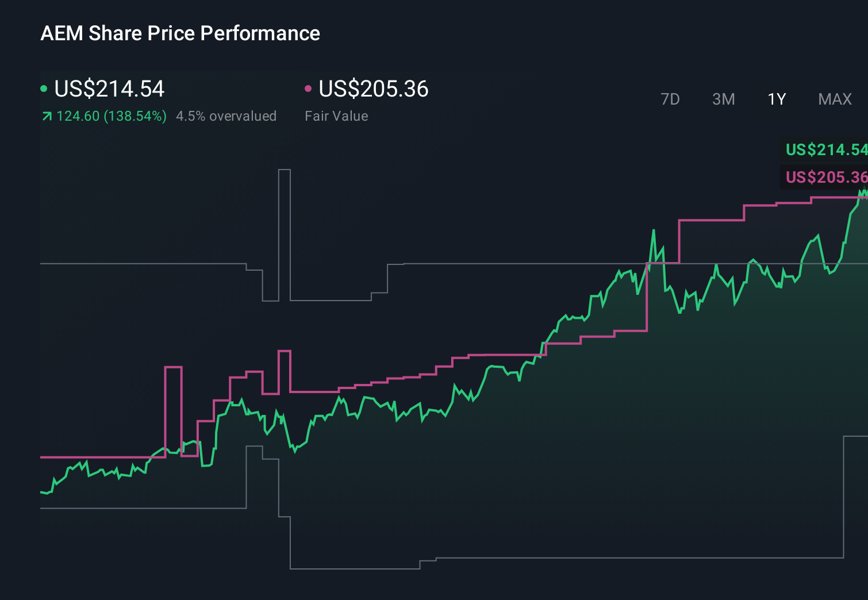Click the AEM Share Price Performance heading

[x=180, y=33]
